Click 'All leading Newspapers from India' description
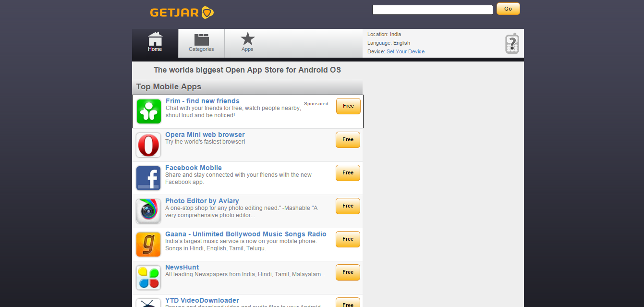This screenshot has width=644, height=307. (x=245, y=274)
